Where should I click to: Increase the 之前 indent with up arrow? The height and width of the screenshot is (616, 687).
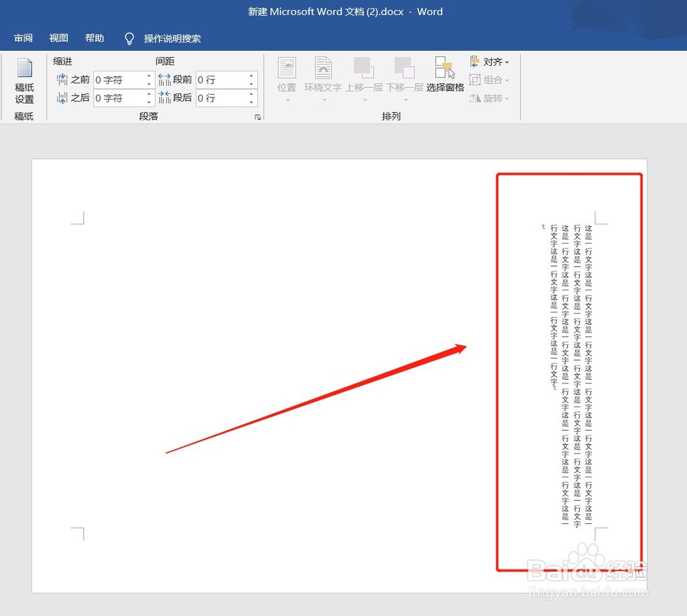tap(149, 76)
